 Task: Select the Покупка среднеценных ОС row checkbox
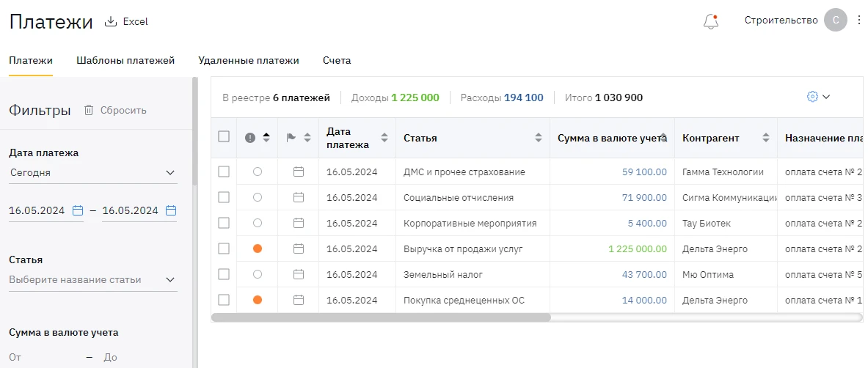224,300
